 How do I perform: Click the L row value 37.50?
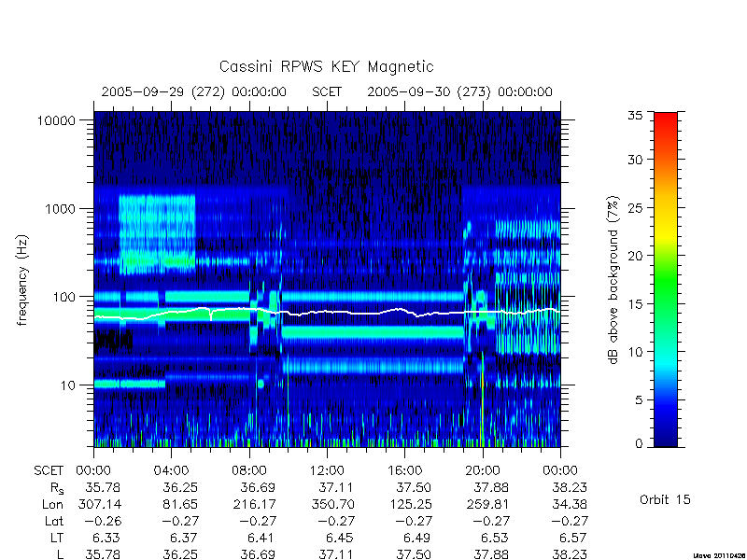(414, 554)
